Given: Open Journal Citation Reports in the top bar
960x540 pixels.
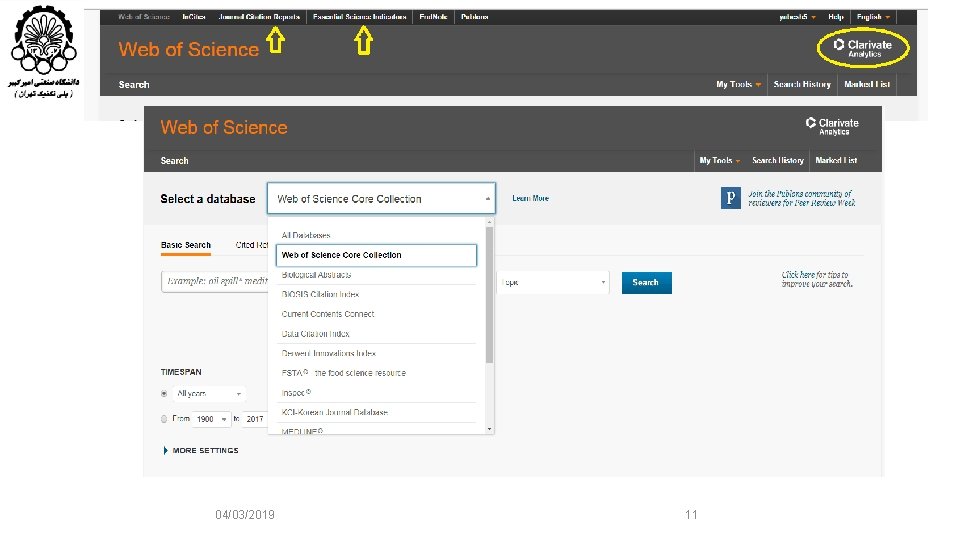Looking at the screenshot, I should click(259, 17).
